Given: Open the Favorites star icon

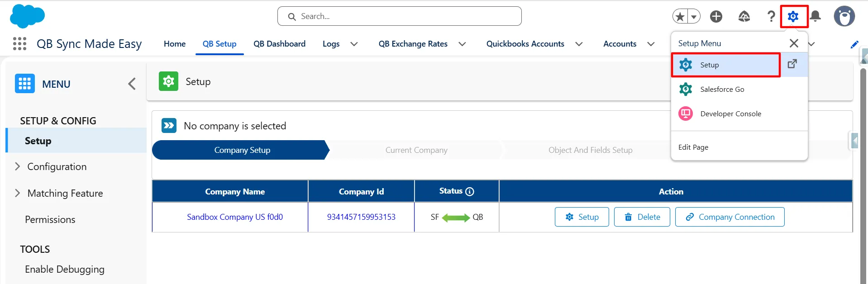Looking at the screenshot, I should point(680,17).
